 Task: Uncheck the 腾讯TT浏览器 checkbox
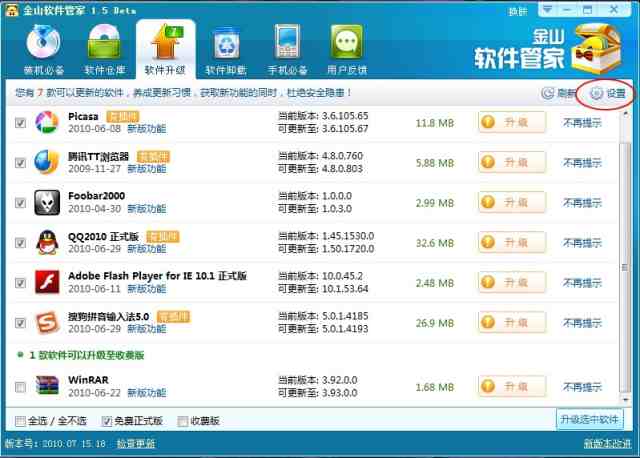click(20, 162)
